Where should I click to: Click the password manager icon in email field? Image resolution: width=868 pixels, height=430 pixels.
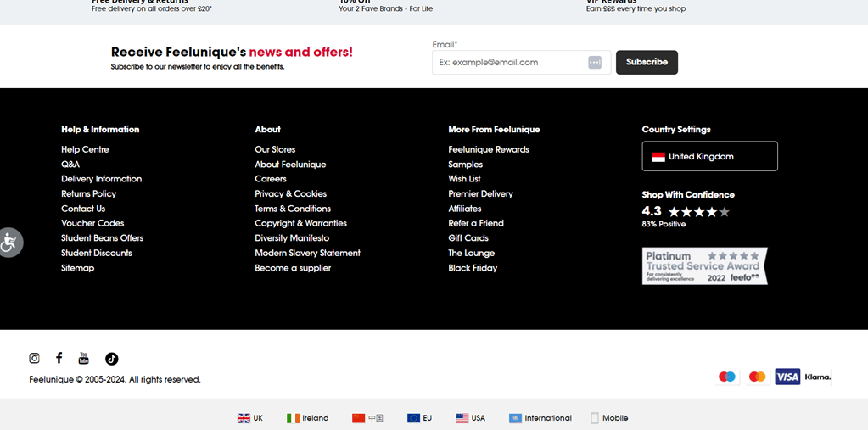[x=595, y=63]
